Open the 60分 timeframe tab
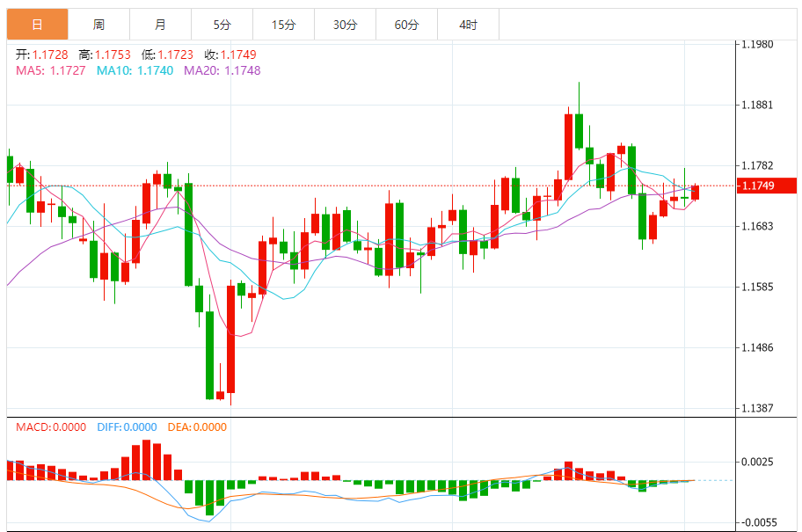 coord(406,25)
